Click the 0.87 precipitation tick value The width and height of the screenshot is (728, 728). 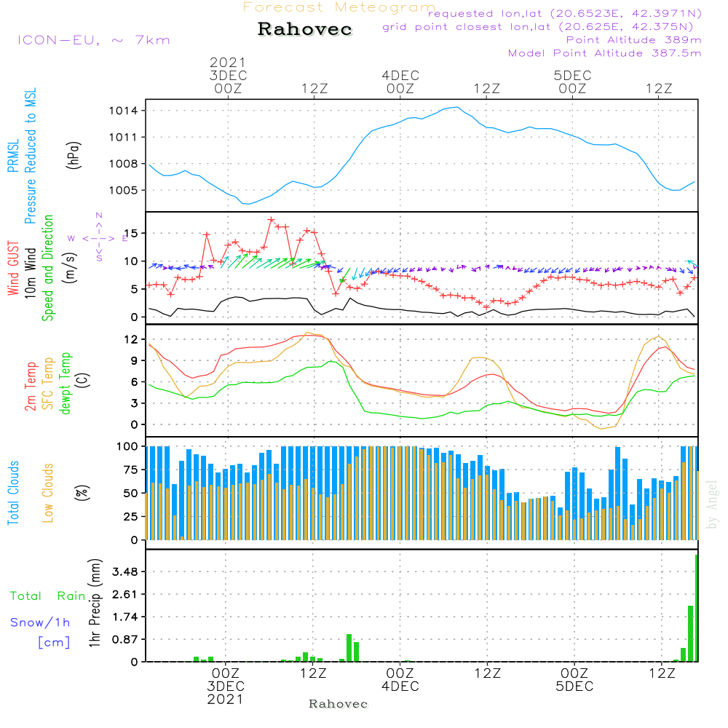pyautogui.click(x=125, y=639)
